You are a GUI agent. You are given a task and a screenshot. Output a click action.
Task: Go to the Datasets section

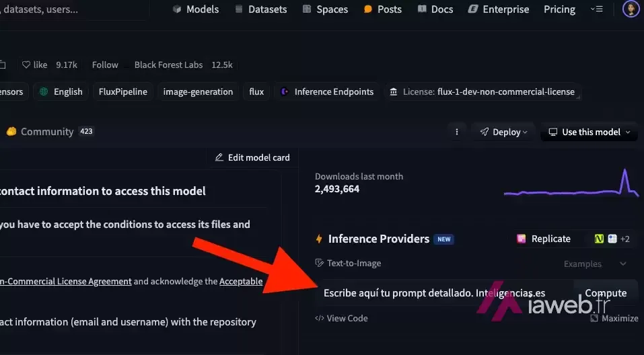260,9
